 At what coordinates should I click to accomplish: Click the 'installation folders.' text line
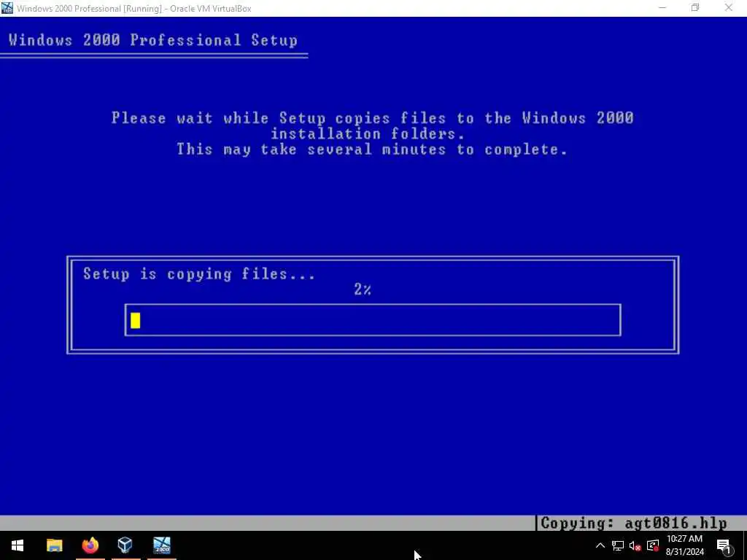coord(368,134)
